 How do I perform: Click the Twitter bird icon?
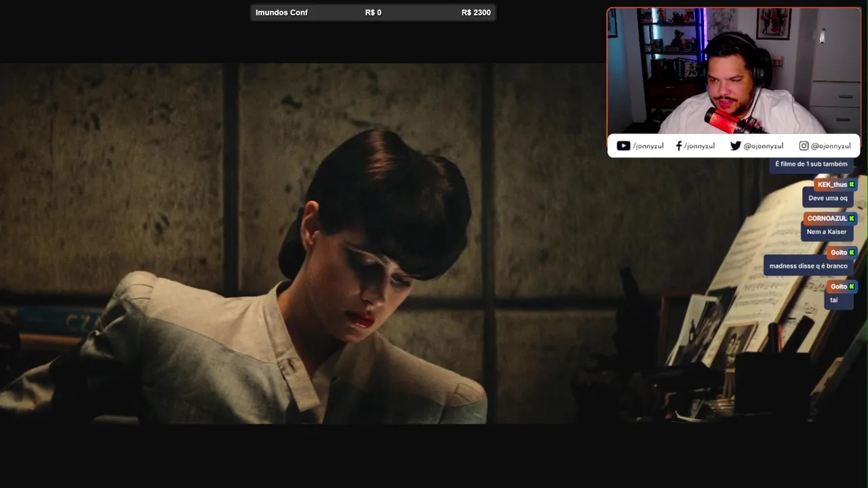[735, 146]
